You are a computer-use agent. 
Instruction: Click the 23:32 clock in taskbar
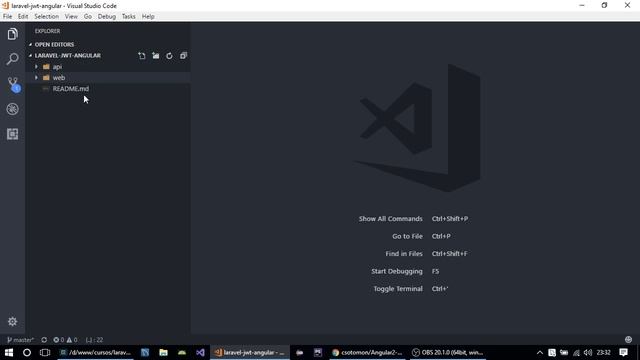[603, 353]
